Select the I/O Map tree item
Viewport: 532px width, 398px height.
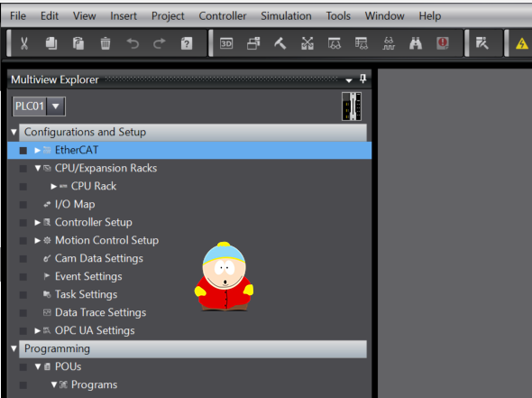75,204
